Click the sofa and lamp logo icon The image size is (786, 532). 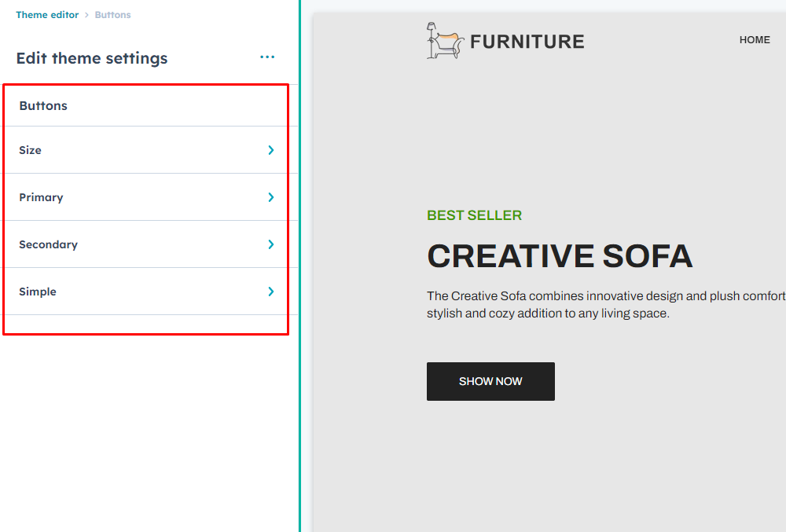[x=444, y=41]
